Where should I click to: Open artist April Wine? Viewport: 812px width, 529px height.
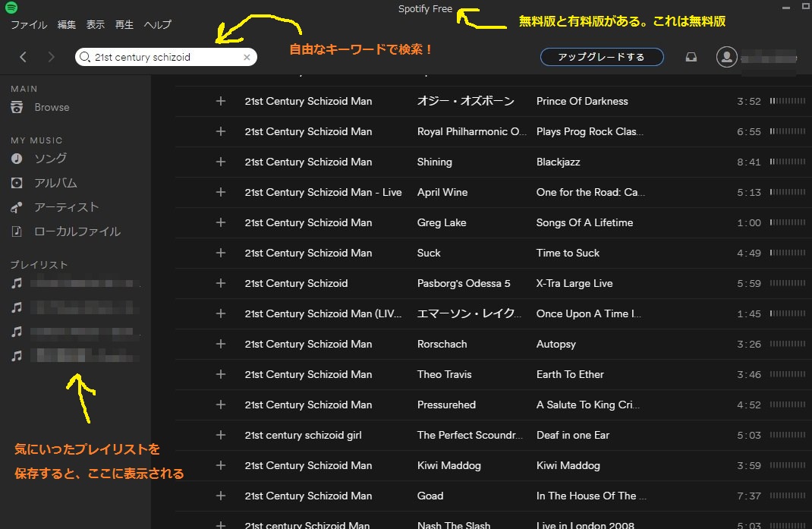442,192
